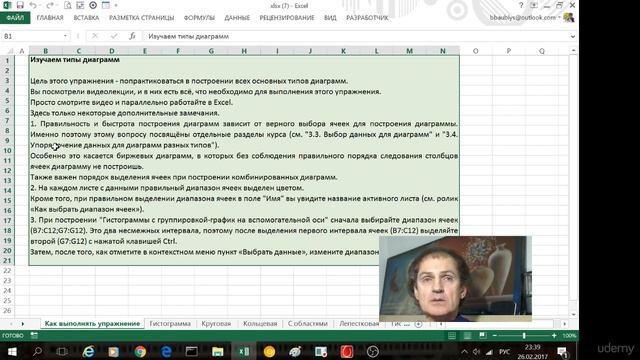Select column O header

(x=476, y=51)
